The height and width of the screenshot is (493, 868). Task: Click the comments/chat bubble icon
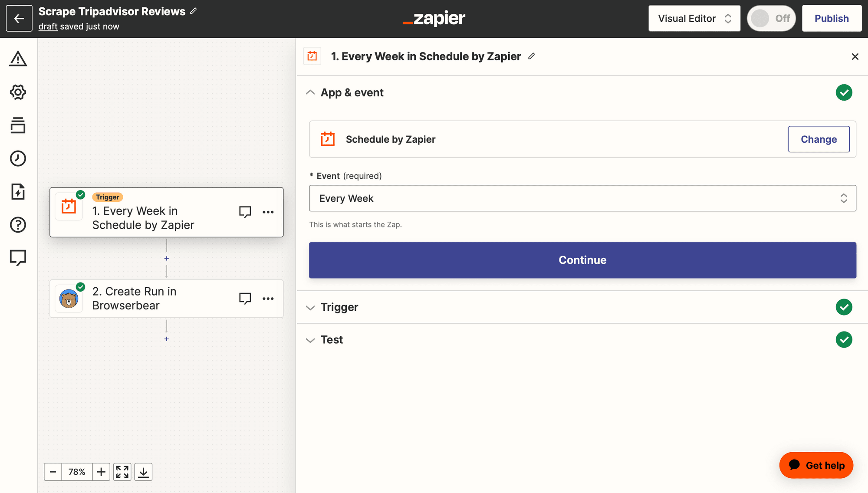point(18,257)
